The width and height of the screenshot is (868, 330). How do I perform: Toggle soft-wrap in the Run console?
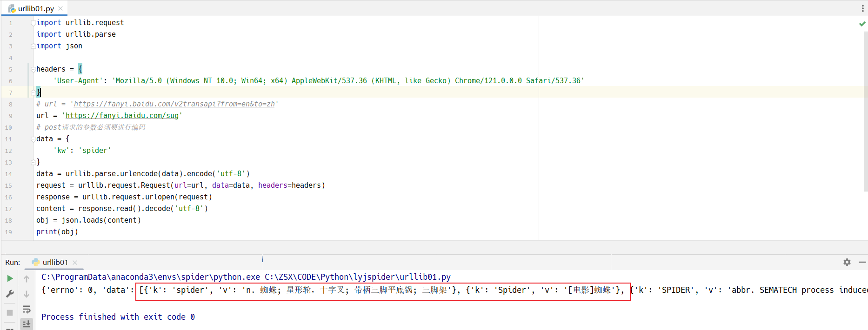point(27,309)
